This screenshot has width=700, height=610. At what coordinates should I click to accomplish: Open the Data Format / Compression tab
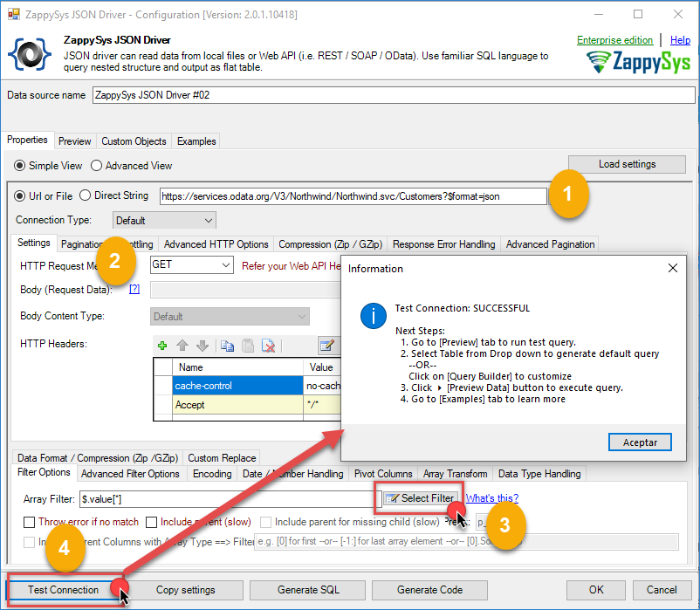coord(98,458)
